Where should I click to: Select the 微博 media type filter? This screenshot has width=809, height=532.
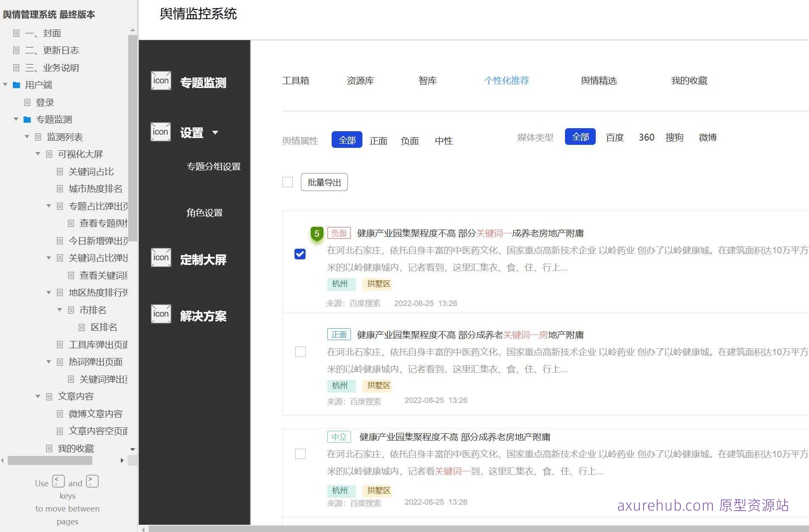(x=708, y=137)
